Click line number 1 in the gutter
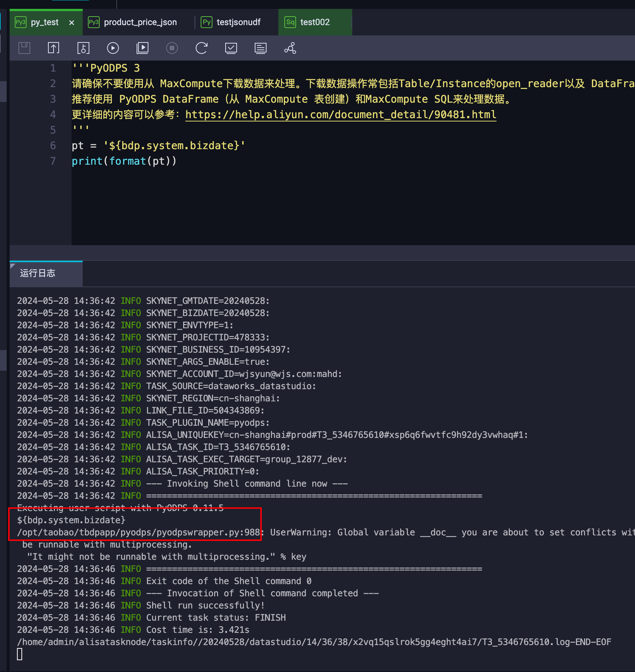Viewport: 635px width, 672px height. coord(53,68)
